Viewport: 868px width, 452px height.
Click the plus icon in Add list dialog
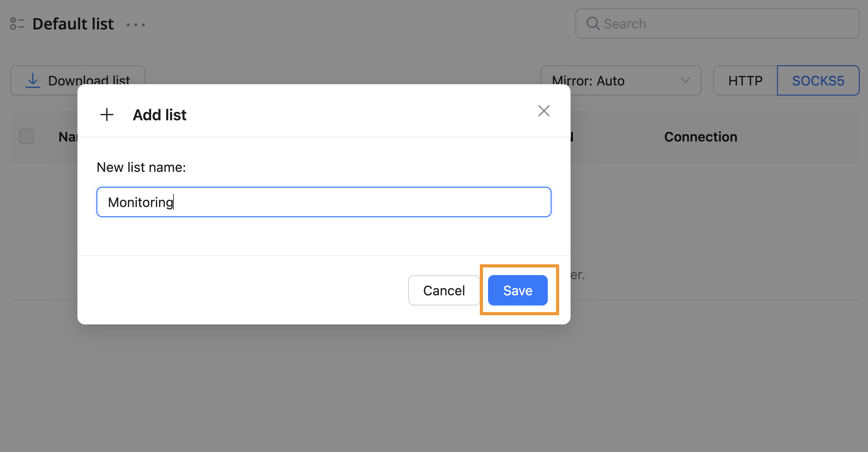pyautogui.click(x=107, y=115)
